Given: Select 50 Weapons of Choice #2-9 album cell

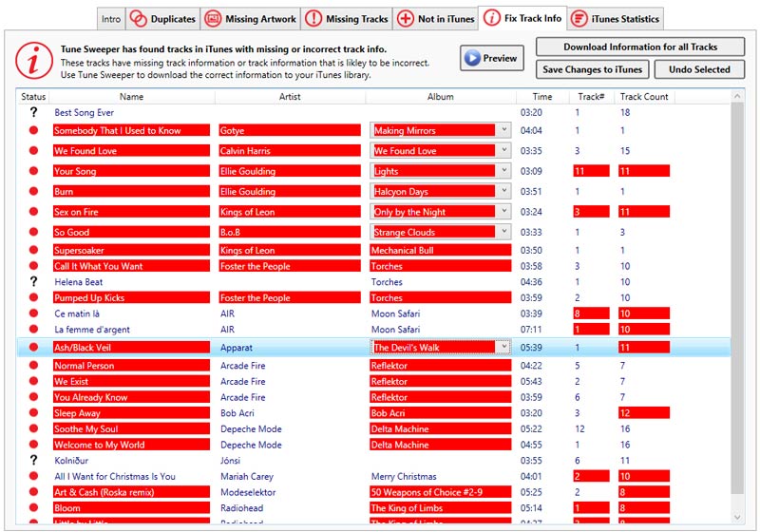Looking at the screenshot, I should pos(440,492).
